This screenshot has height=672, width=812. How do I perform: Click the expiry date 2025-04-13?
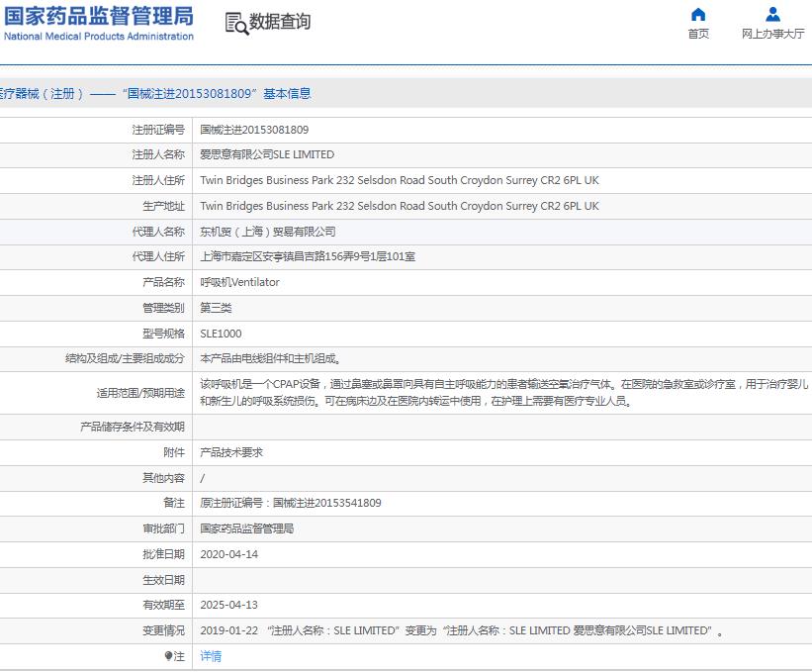tap(228, 605)
